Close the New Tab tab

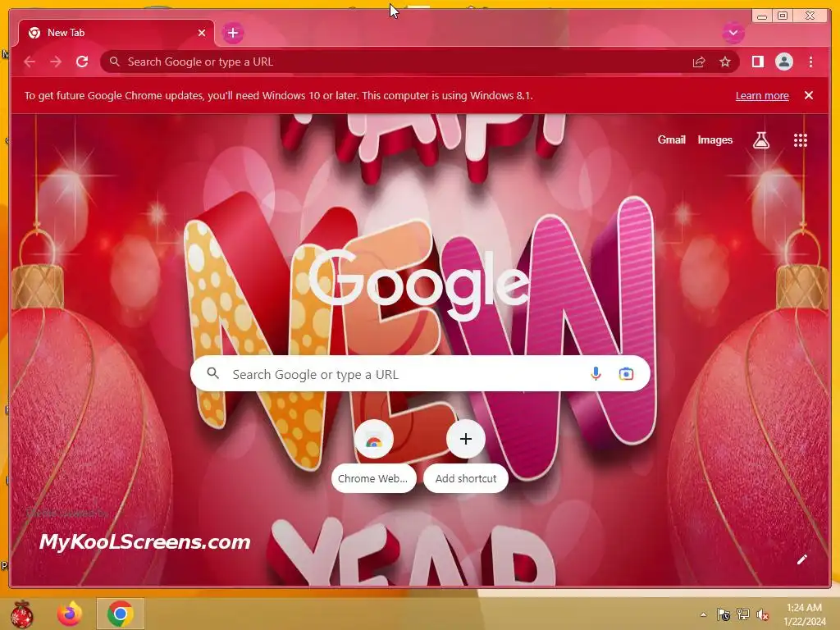(x=202, y=33)
